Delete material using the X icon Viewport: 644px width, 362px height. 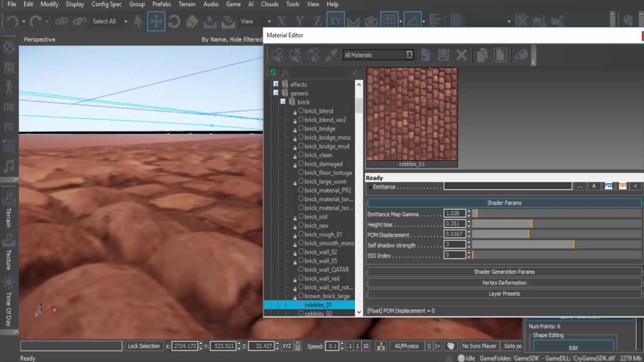pyautogui.click(x=461, y=54)
